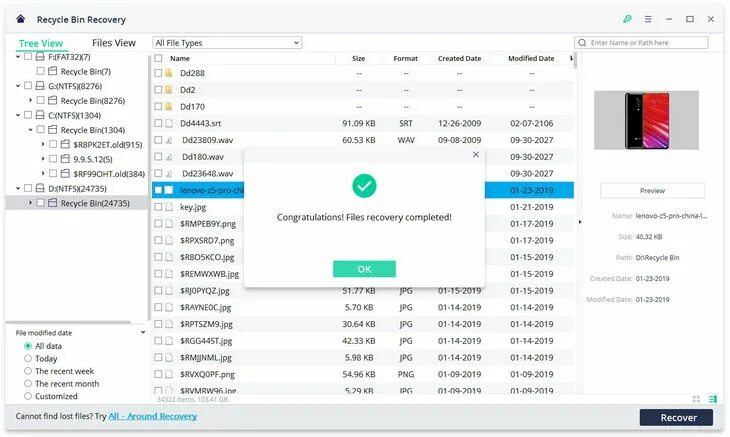Check the Dd288 folder checkbox
Viewport: 730px width, 437px height.
coord(158,73)
